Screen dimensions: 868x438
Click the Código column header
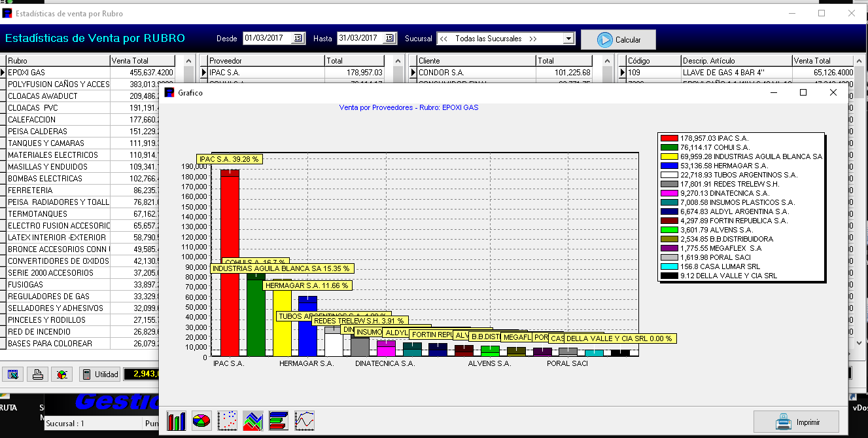point(653,61)
